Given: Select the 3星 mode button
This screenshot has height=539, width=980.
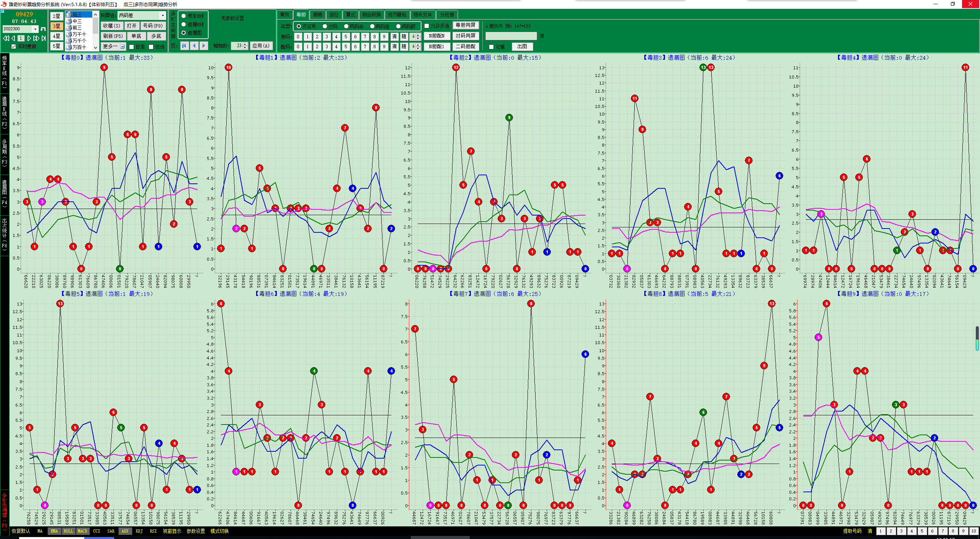Looking at the screenshot, I should point(57,26).
